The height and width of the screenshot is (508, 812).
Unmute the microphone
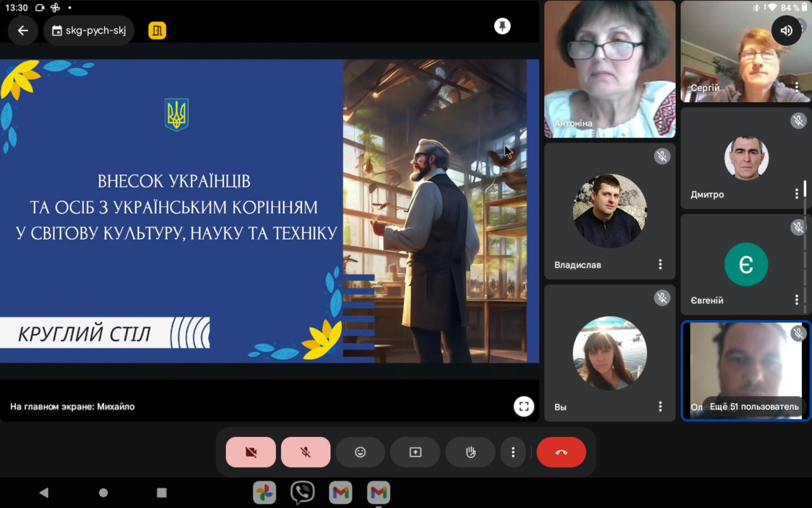pos(306,452)
